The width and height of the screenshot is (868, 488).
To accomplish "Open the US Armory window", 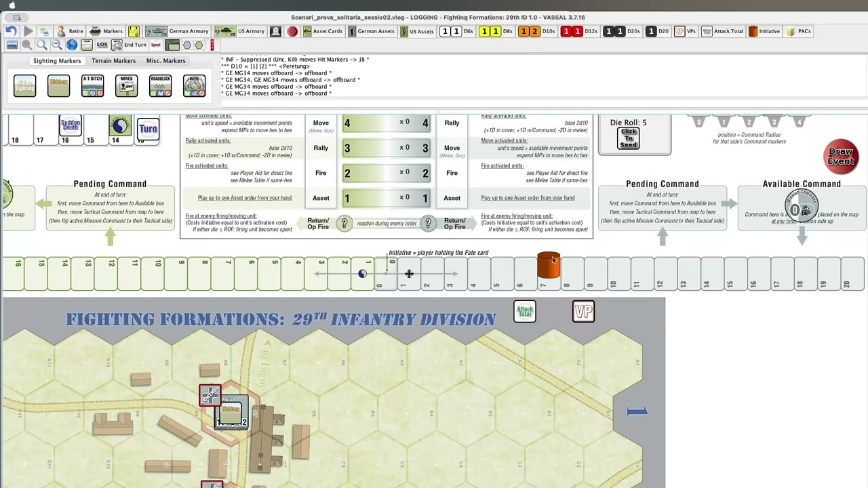I will pos(239,31).
